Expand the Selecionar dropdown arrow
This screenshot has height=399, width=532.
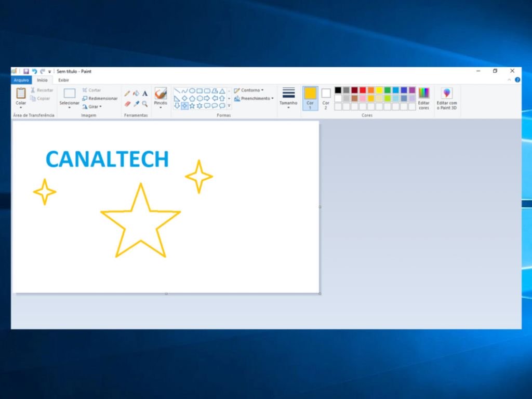[x=70, y=108]
